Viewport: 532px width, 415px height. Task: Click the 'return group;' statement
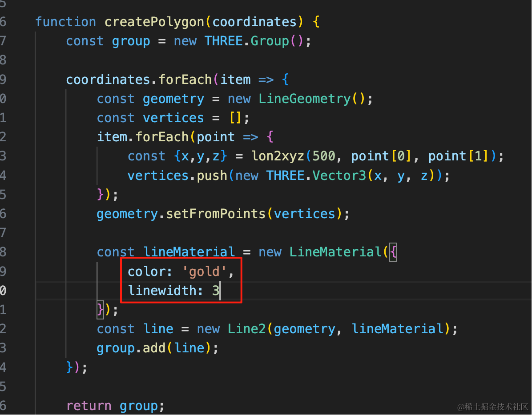(115, 406)
